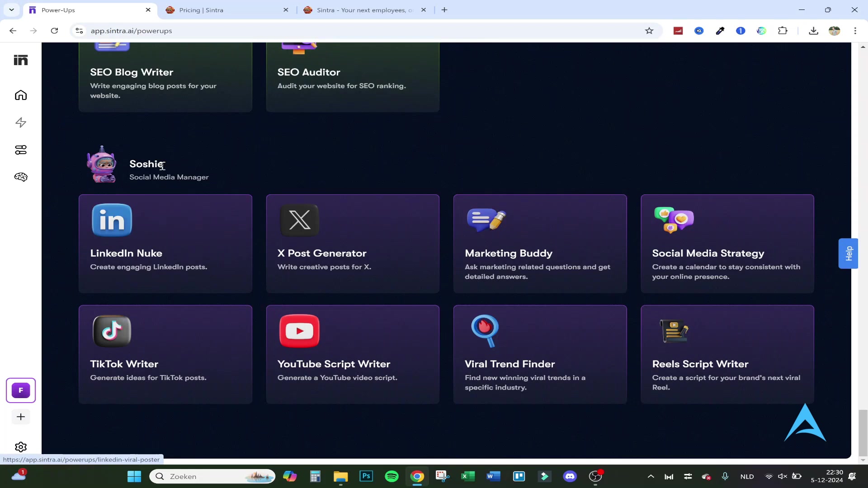Screen dimensions: 868x488
Task: Go to Home in the sidebar
Action: click(x=21, y=95)
